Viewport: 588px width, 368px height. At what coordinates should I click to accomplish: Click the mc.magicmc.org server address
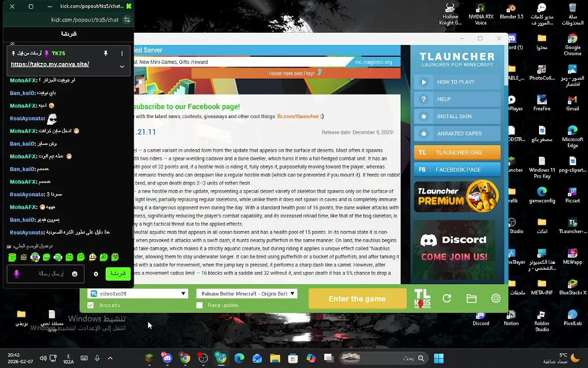click(373, 62)
